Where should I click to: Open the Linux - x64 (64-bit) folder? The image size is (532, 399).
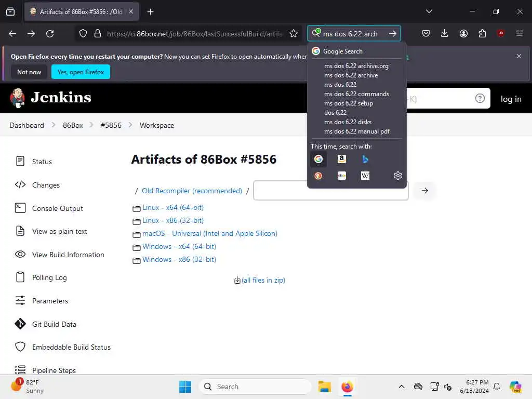[x=172, y=207]
